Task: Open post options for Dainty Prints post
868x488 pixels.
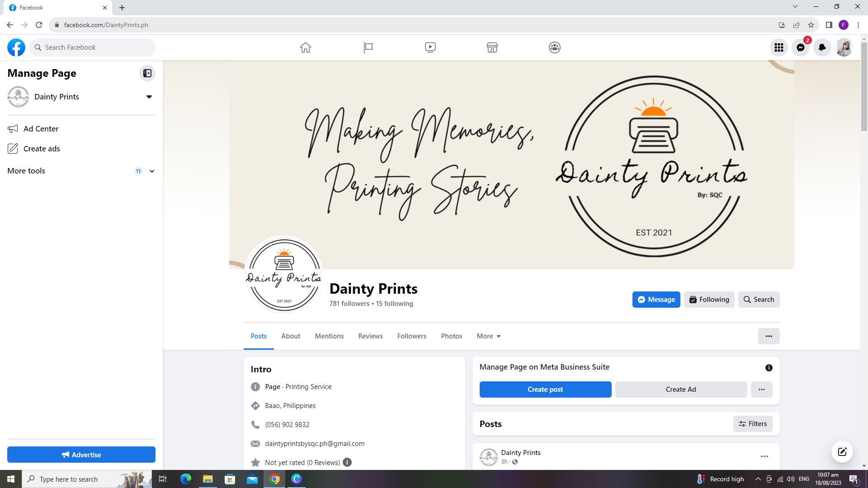Action: coord(764,456)
